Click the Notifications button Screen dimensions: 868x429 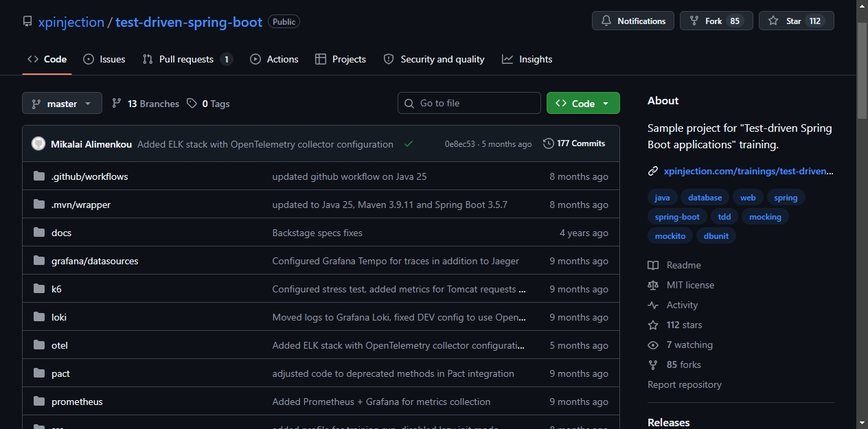point(633,21)
